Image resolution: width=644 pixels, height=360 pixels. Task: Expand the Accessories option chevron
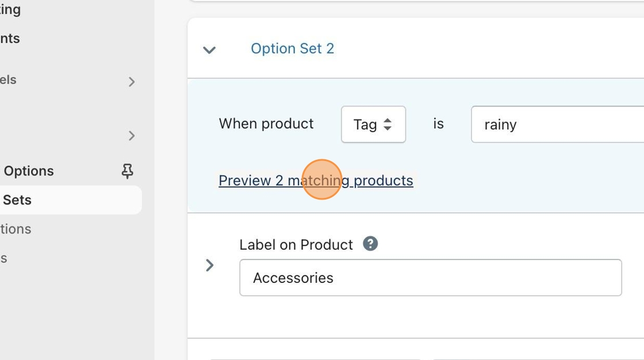coord(210,265)
